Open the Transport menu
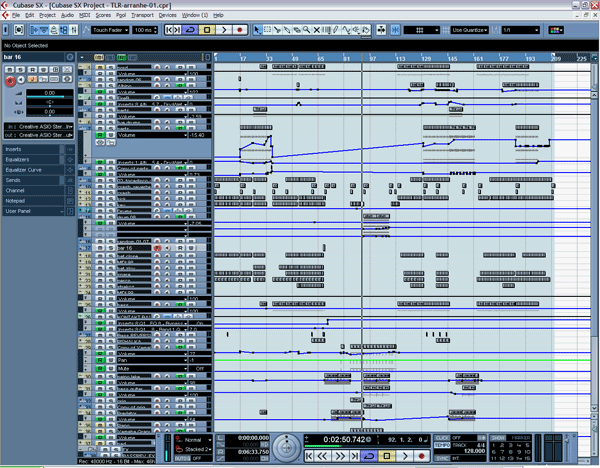 pyautogui.click(x=142, y=15)
